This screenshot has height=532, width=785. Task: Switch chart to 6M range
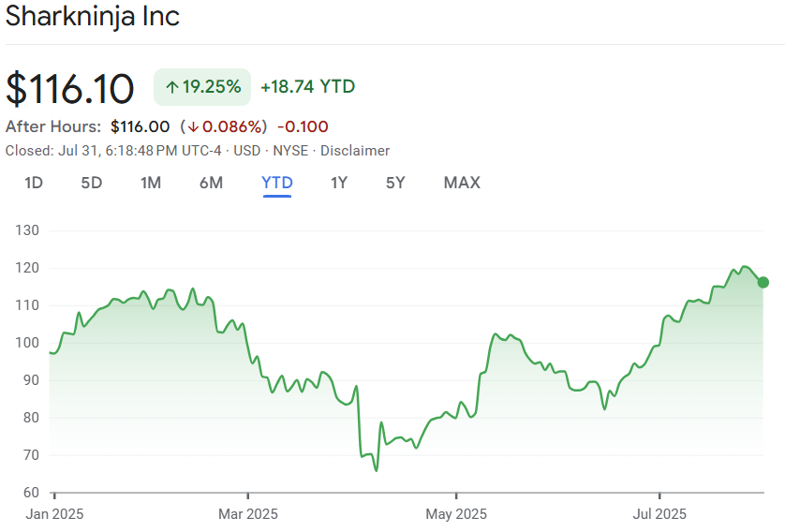pos(211,183)
